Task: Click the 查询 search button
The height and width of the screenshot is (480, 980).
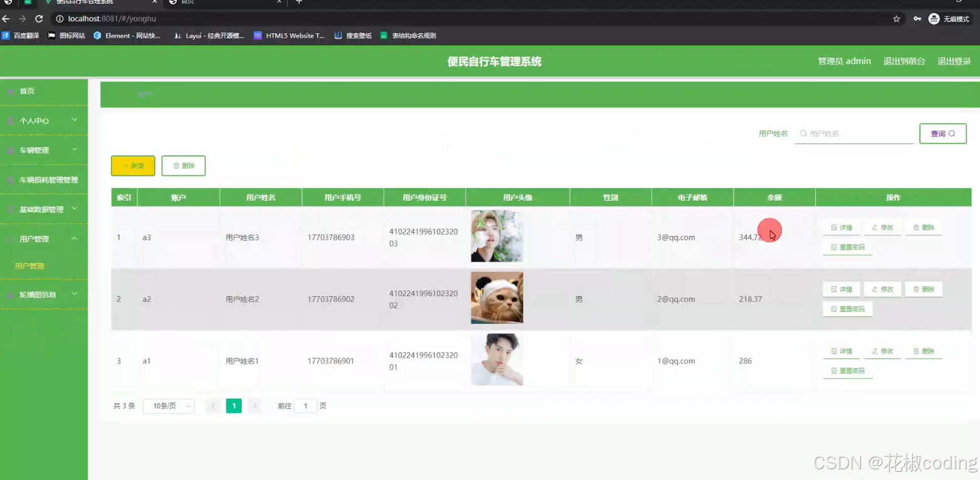Action: 942,134
